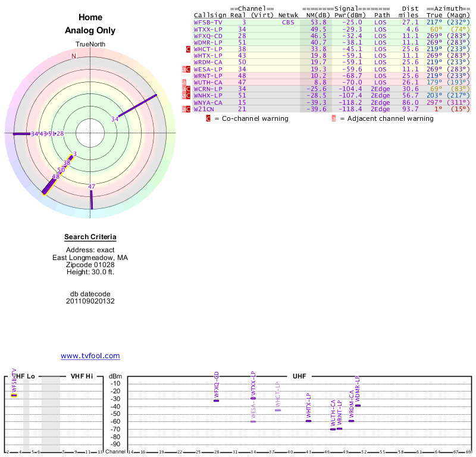The image size is (476, 457).
Task: Click the -118.4 power value
Action: [350, 109]
